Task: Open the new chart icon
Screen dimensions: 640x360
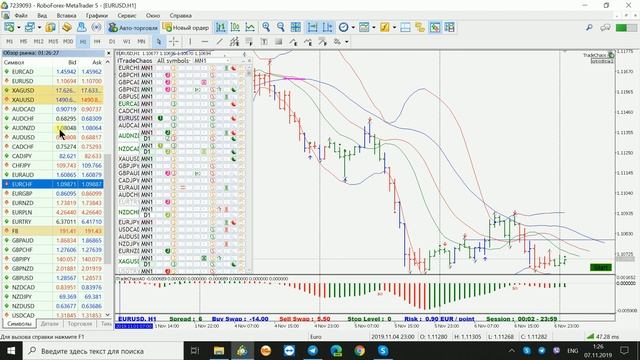Action: click(9, 27)
